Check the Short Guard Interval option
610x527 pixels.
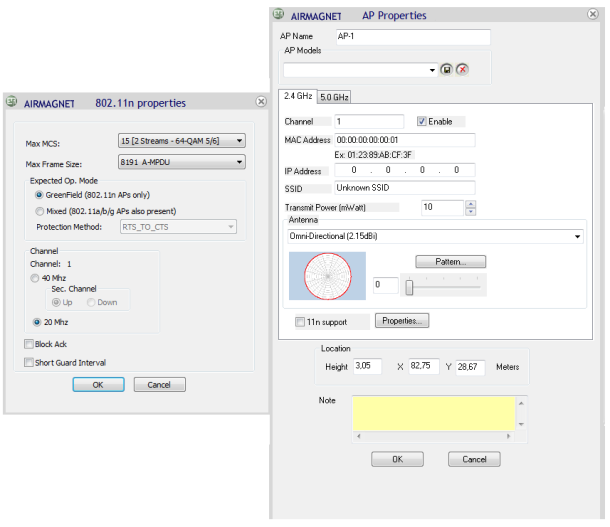tap(29, 362)
